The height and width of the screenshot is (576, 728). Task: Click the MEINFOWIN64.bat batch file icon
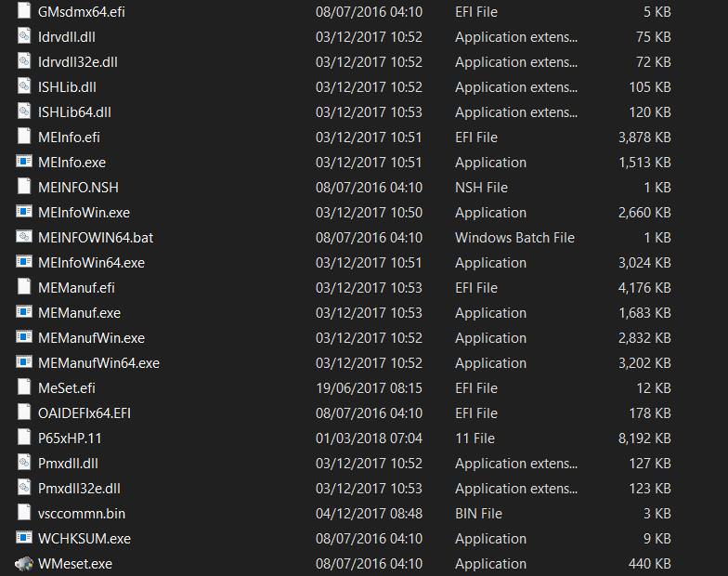[24, 238]
